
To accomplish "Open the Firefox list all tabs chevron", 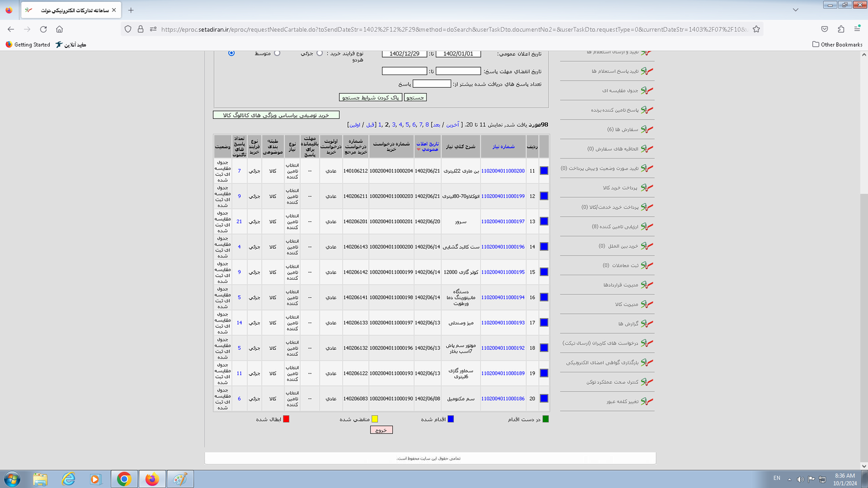I will (796, 10).
